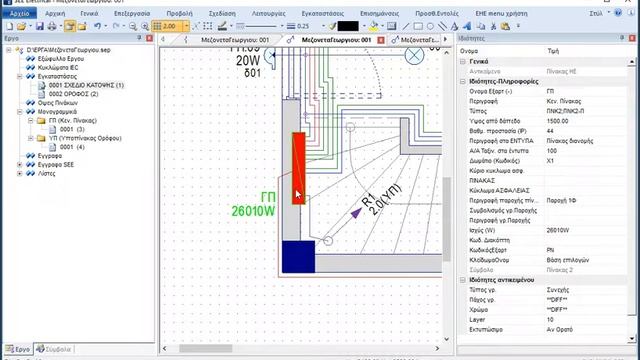Switch to the first ΜεζονεταΓεωργιου: 001 document tab
640x360 pixels.
[x=235, y=40]
